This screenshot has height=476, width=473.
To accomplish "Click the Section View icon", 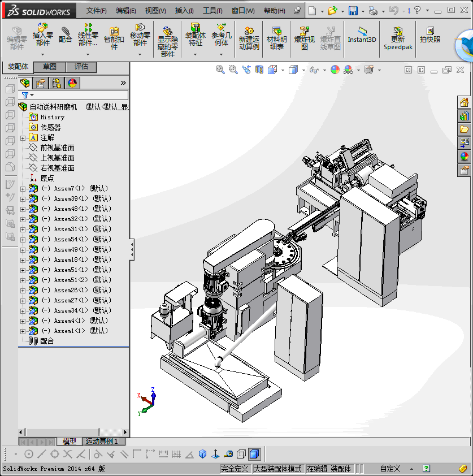I will pyautogui.click(x=259, y=70).
